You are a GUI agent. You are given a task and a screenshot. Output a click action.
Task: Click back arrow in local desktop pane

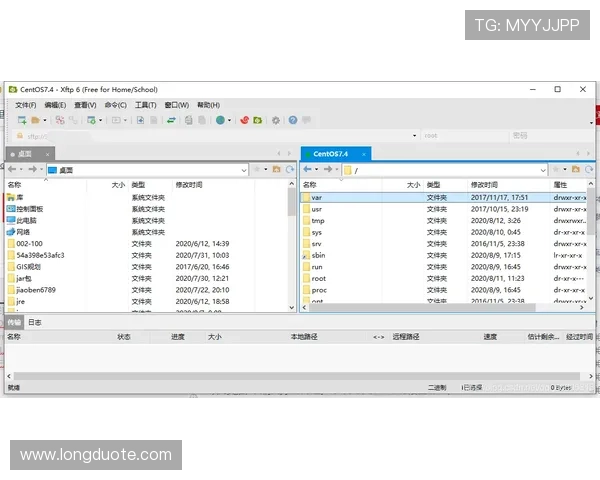12,170
